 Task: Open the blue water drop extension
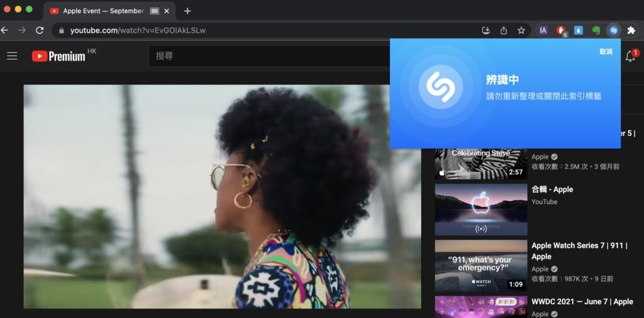coord(579,30)
